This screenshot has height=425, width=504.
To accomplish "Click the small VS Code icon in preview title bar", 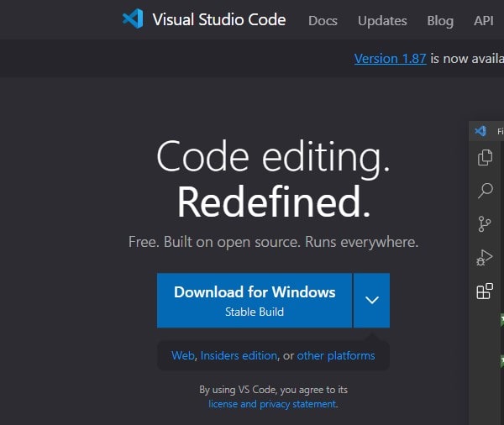I will pos(480,131).
